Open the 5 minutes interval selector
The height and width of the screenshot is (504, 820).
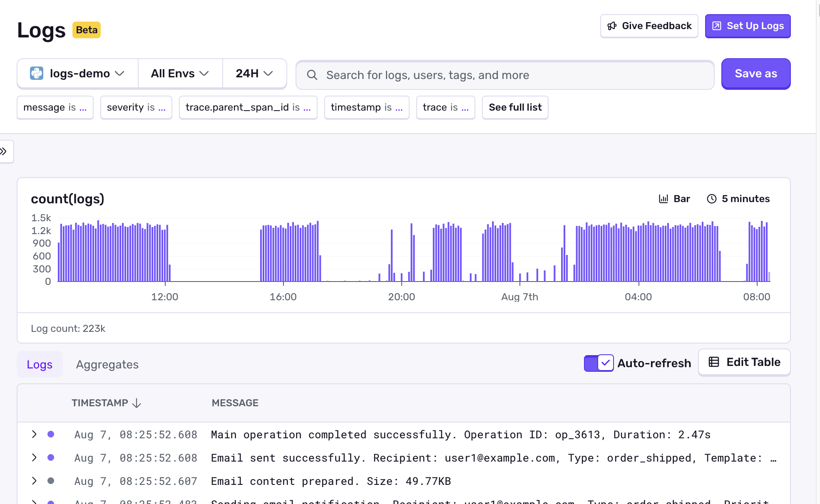click(738, 199)
